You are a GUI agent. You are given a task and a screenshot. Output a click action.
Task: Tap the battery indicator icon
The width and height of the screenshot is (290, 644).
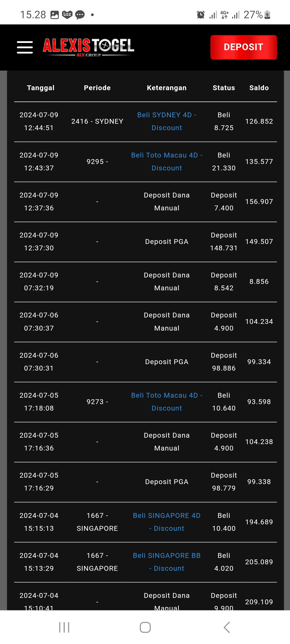click(x=267, y=15)
